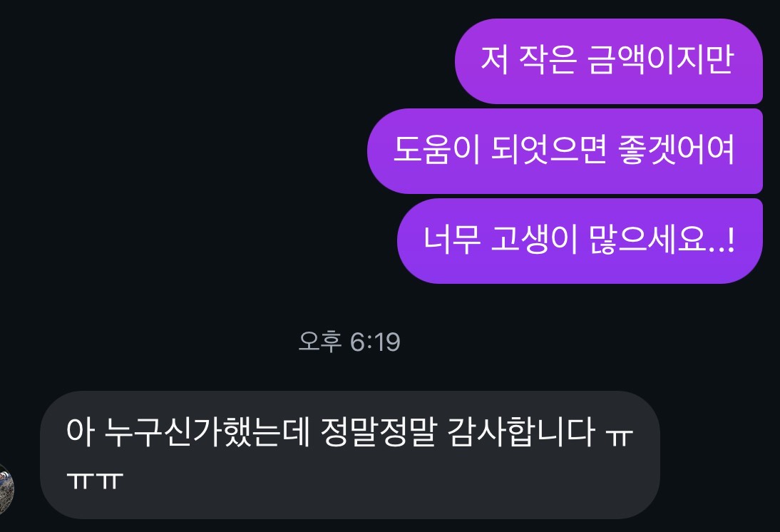The image size is (780, 532).
Task: Click the word '많으세요..!' in third message
Action: (662, 240)
